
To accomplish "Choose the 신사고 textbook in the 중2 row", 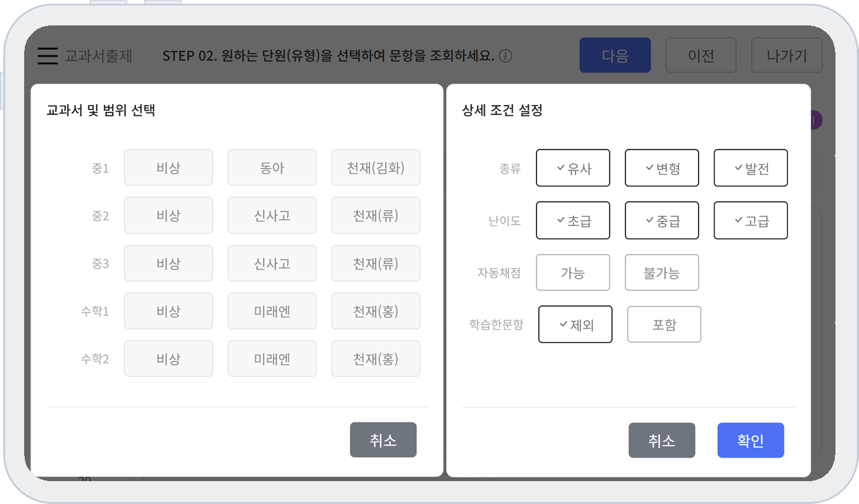I will [x=272, y=215].
